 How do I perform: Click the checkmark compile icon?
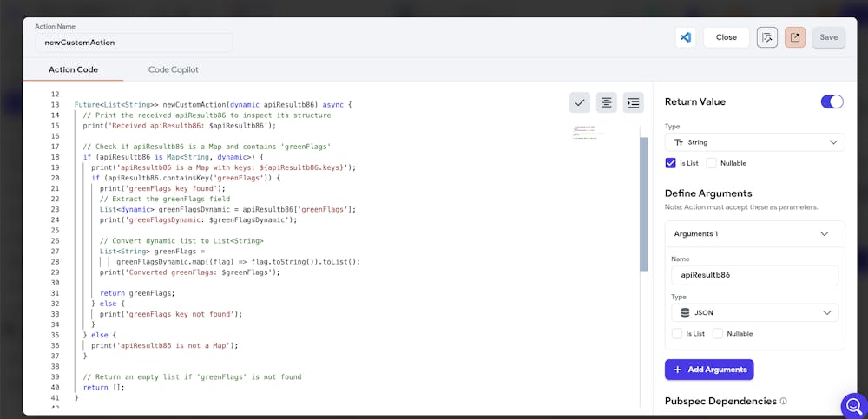click(x=580, y=102)
